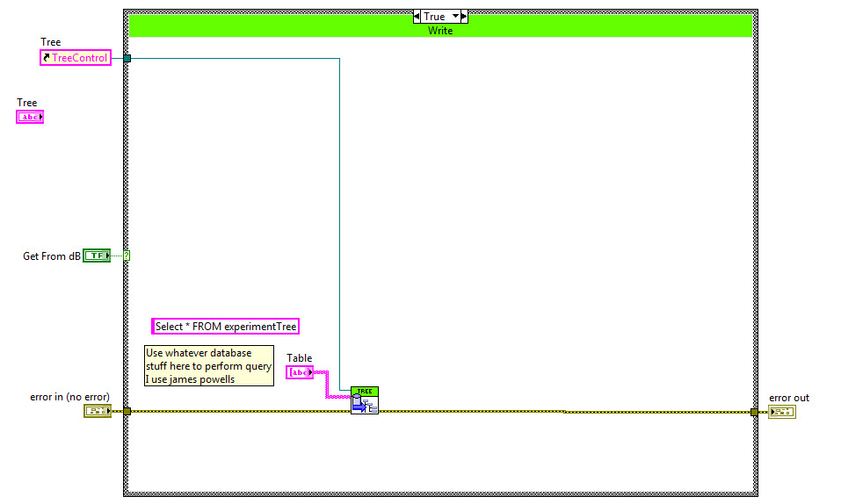Viewport: 841px width, 504px height.
Task: Click the Get From dB label
Action: coord(52,256)
